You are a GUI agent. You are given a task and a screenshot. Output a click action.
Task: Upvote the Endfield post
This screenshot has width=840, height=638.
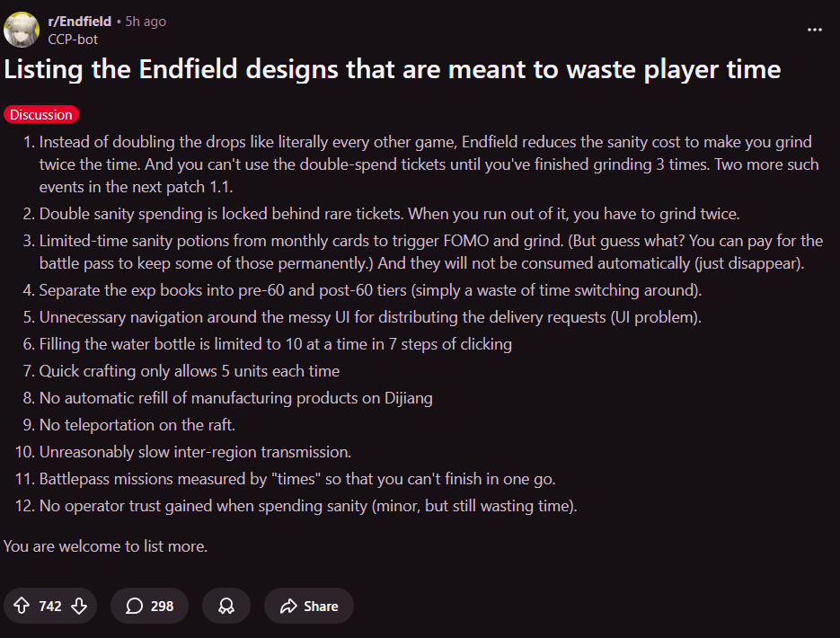coord(22,606)
